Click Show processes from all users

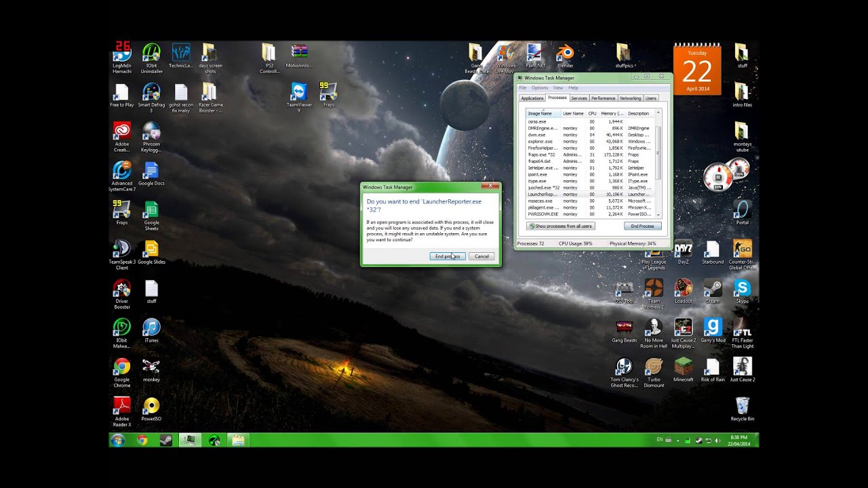[561, 226]
